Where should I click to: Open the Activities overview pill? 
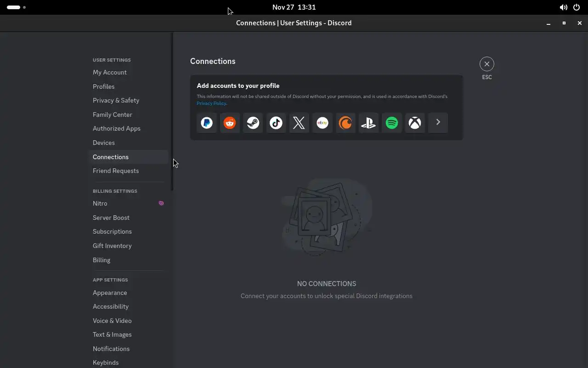16,7
